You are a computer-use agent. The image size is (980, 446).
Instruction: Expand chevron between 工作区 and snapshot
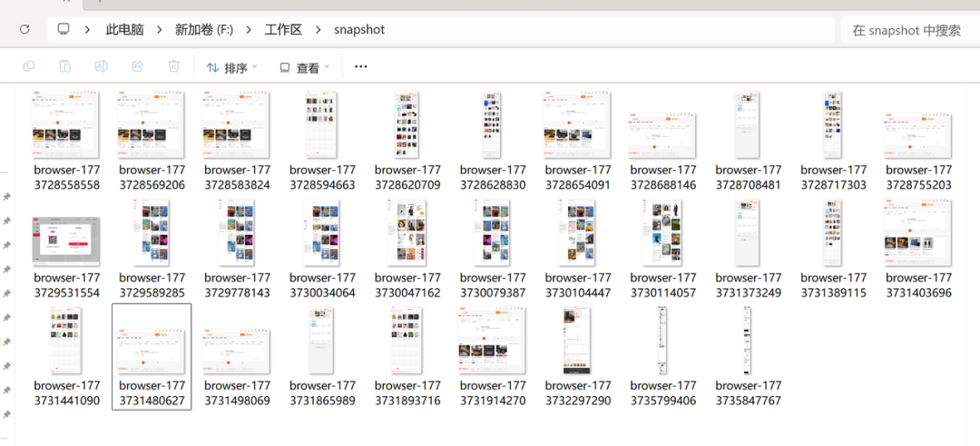(319, 29)
